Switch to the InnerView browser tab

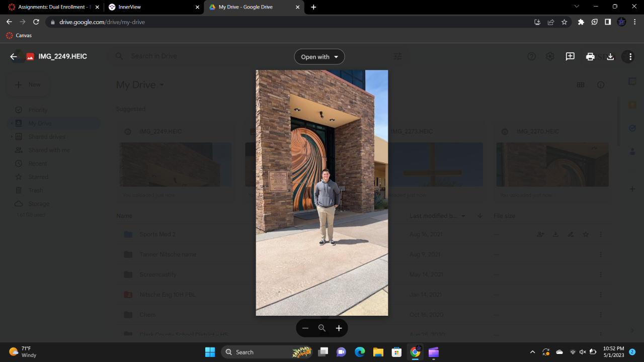pos(150,7)
